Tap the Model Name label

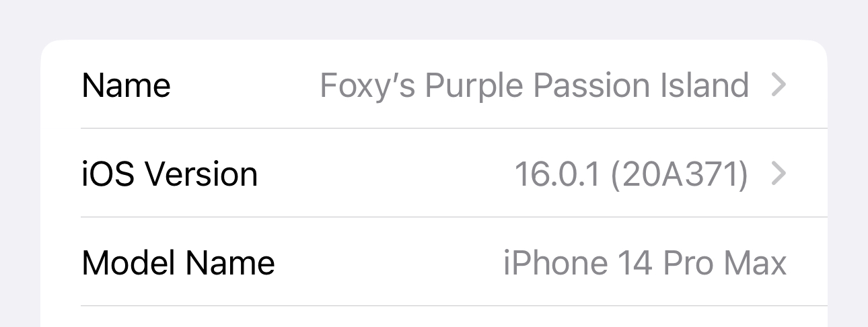[x=178, y=262]
